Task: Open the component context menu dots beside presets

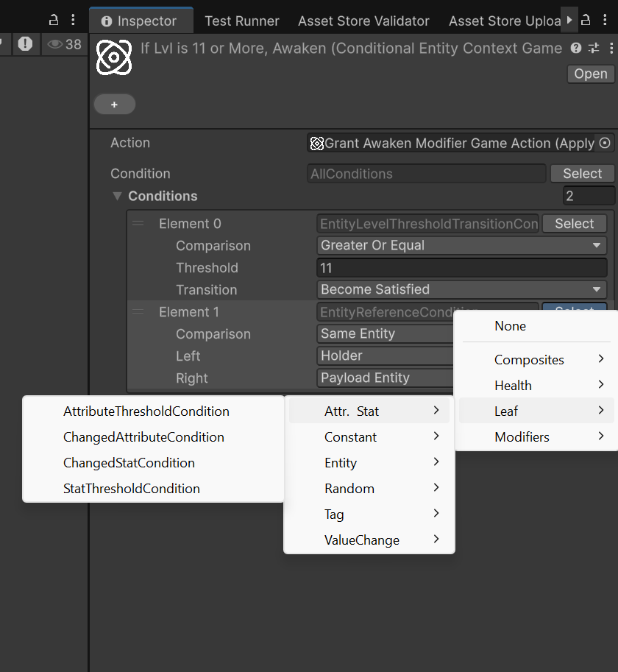Action: pyautogui.click(x=611, y=48)
